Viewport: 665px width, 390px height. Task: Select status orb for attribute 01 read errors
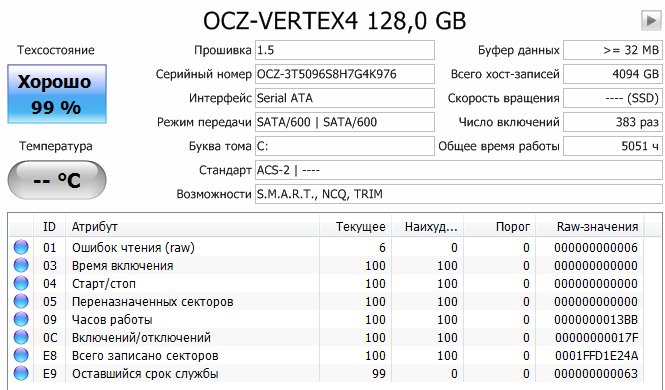(x=21, y=247)
